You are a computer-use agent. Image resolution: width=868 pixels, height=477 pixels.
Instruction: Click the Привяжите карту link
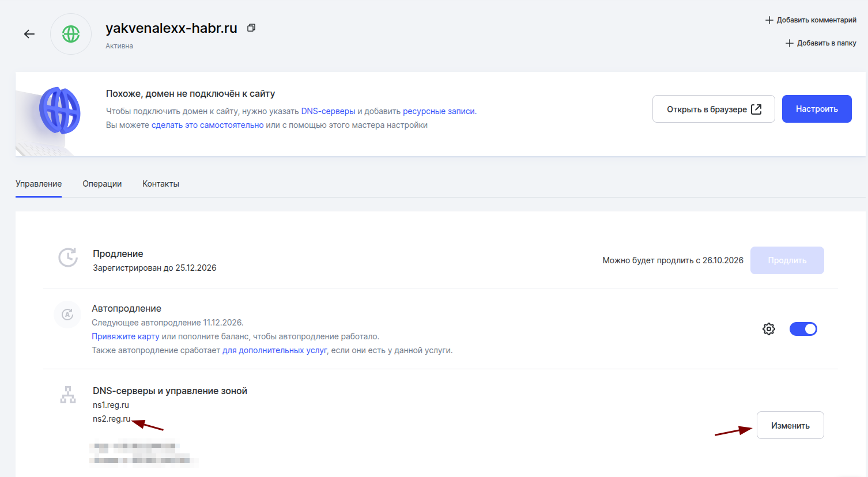[125, 336]
